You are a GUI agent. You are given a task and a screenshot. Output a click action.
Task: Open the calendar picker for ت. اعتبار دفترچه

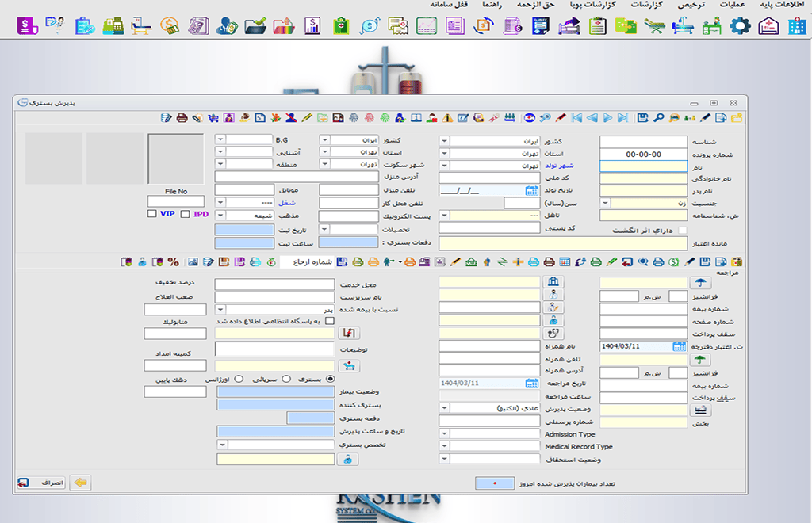click(680, 346)
